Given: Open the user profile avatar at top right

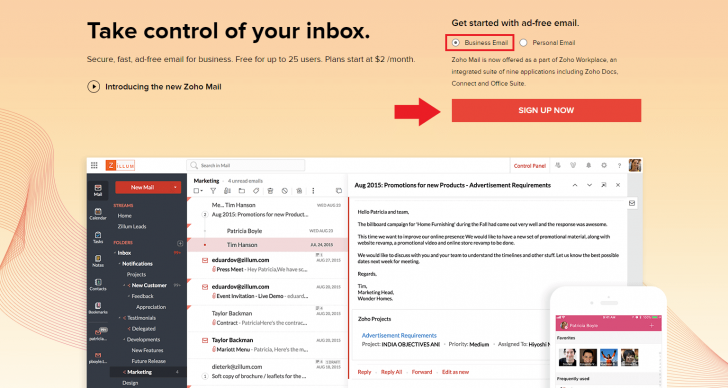Looking at the screenshot, I should [x=635, y=165].
